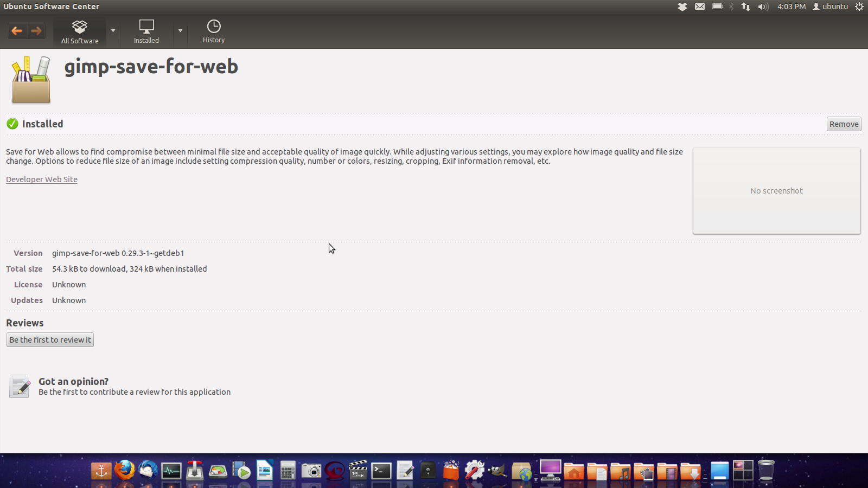868x488 pixels.
Task: Click the No screenshot placeholder
Action: tap(776, 191)
